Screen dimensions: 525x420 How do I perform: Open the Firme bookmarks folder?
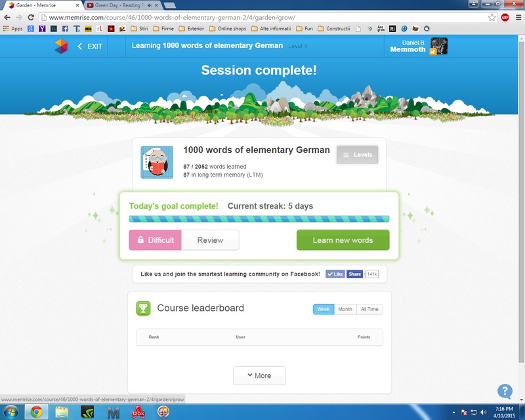163,28
